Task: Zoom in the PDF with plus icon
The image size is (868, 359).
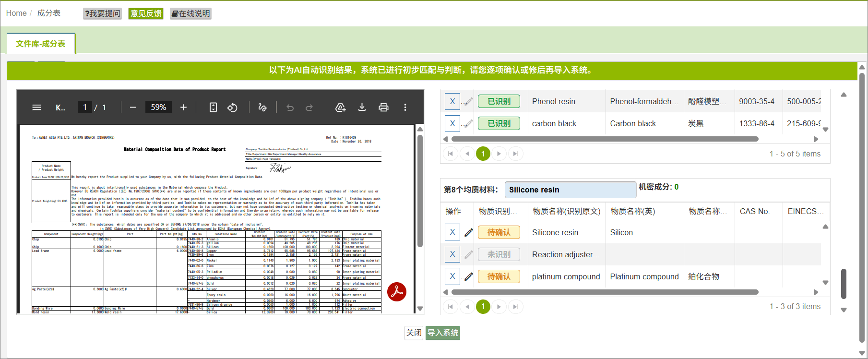Action: point(183,108)
